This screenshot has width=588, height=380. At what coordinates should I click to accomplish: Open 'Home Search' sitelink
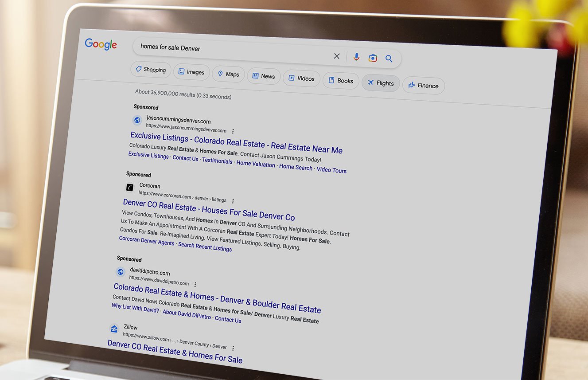point(296,167)
